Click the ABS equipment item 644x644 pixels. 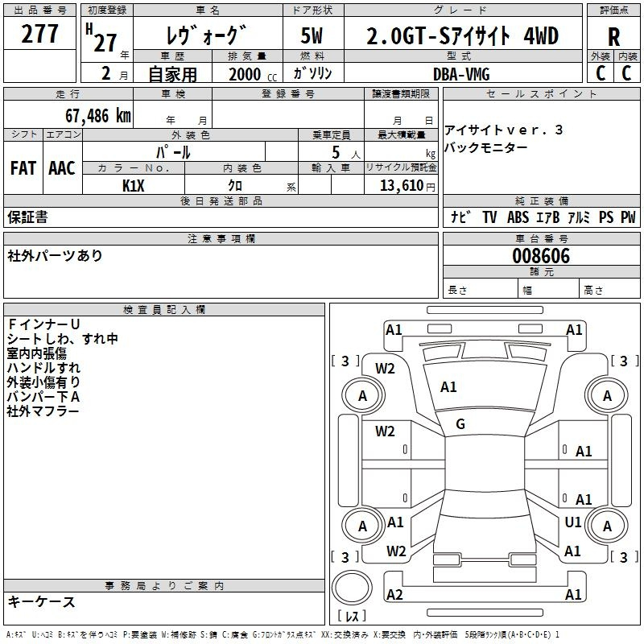pos(518,217)
